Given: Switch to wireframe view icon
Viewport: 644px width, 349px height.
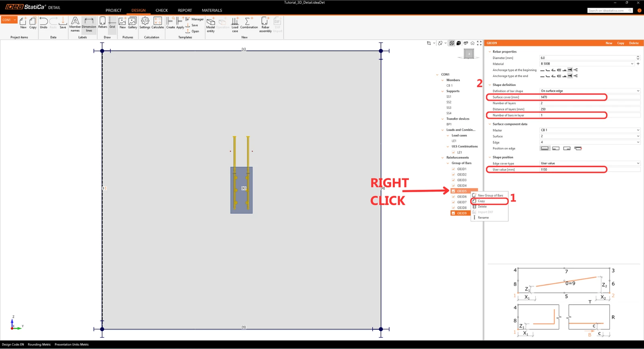Looking at the screenshot, I should (x=452, y=43).
